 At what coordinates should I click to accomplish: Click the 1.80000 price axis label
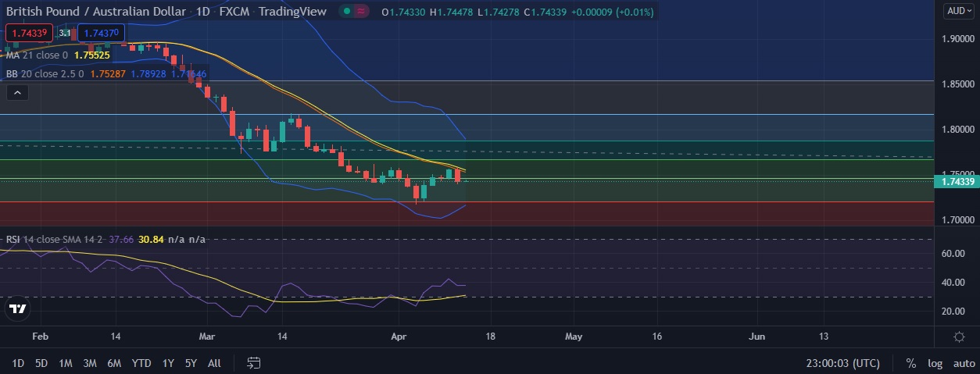click(x=957, y=130)
